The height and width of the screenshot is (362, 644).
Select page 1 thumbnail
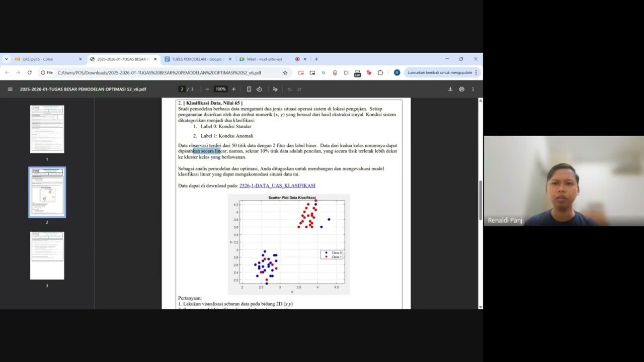(x=47, y=129)
